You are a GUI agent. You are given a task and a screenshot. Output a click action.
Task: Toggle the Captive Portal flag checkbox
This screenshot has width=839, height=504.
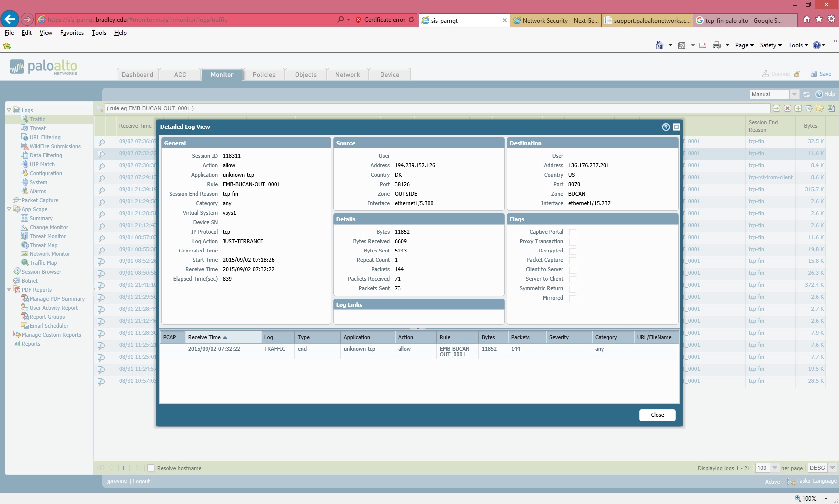[573, 232]
